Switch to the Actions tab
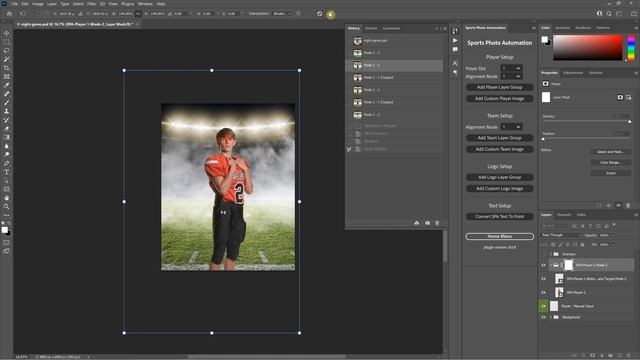This screenshot has height=360, width=640. tap(371, 28)
